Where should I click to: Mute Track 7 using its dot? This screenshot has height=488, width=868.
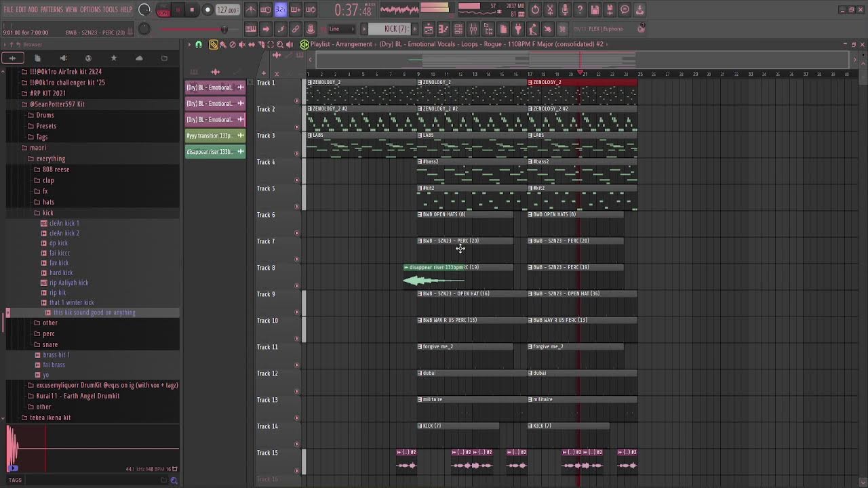tap(296, 259)
